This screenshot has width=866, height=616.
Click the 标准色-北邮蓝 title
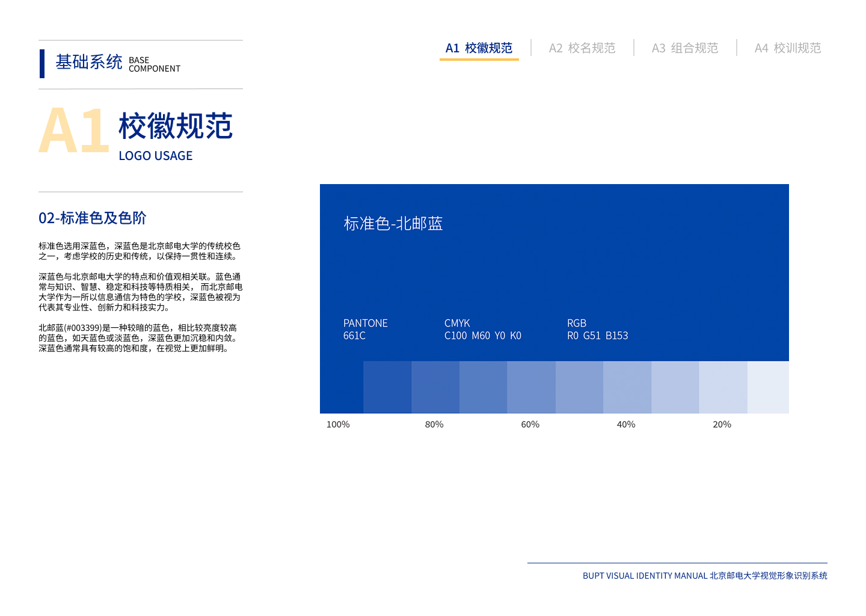click(393, 224)
